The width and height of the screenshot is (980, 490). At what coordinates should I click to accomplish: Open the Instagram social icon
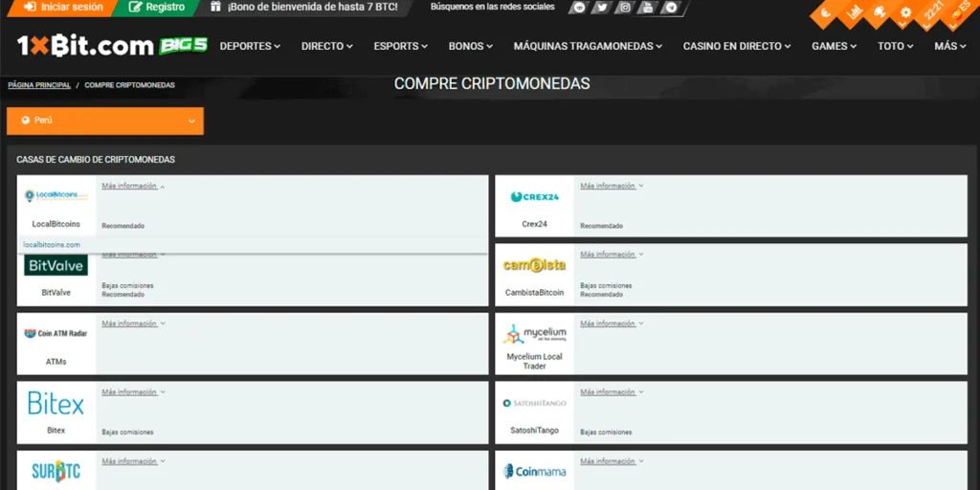(625, 8)
